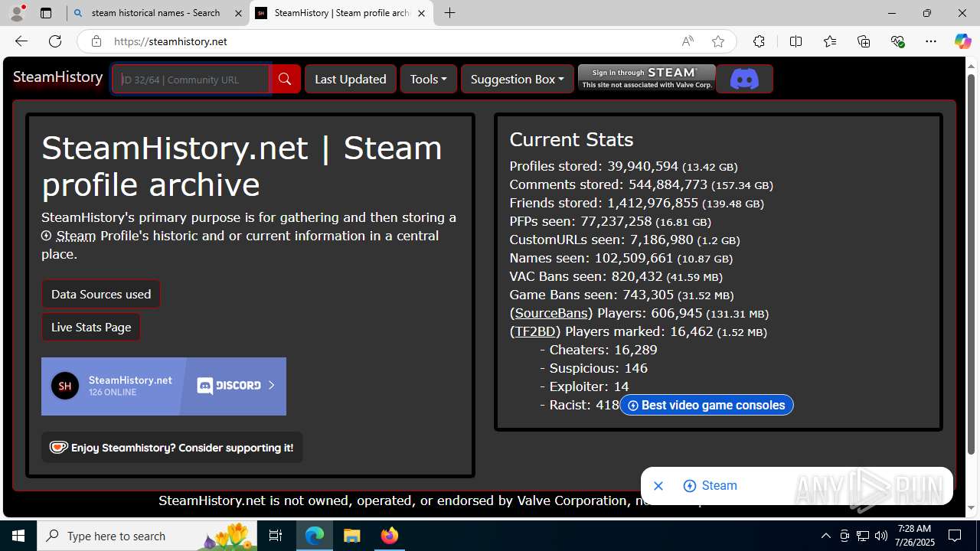Open File Explorer from taskbar
This screenshot has width=980, height=551.
[x=351, y=536]
